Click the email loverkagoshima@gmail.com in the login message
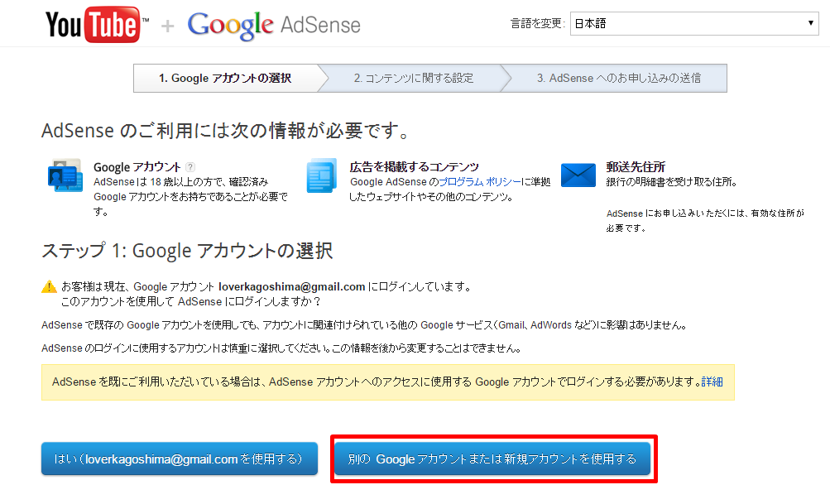The image size is (830, 504). coord(291,287)
